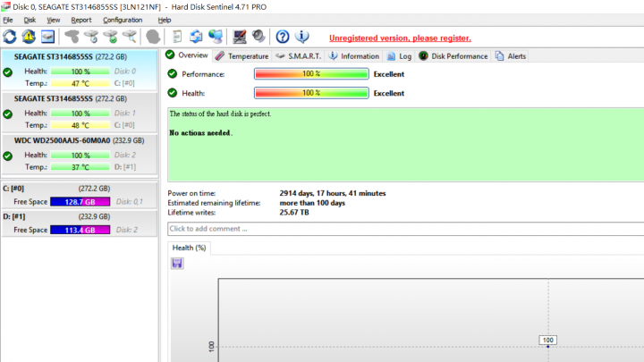Click the refresh icon with yellow warning triangle
Image resolution: width=644 pixels, height=362 pixels.
[29, 37]
